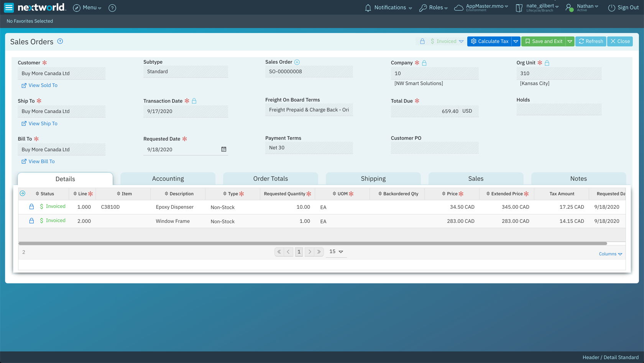Screen dimensions: 644x363
Task: Click Header / Detail Standard in footer
Action: (611, 357)
